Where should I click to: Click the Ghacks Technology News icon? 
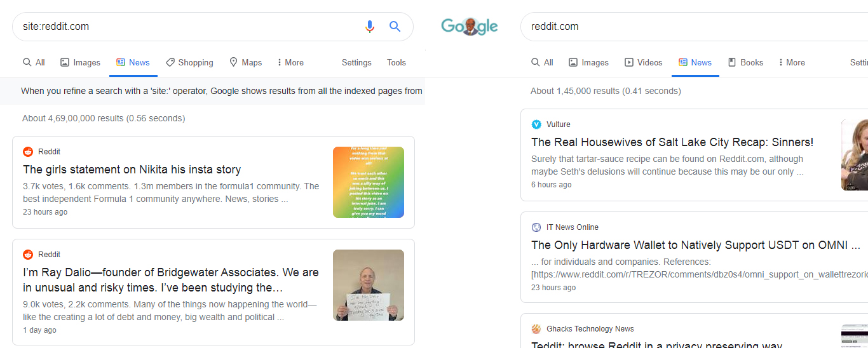536,329
